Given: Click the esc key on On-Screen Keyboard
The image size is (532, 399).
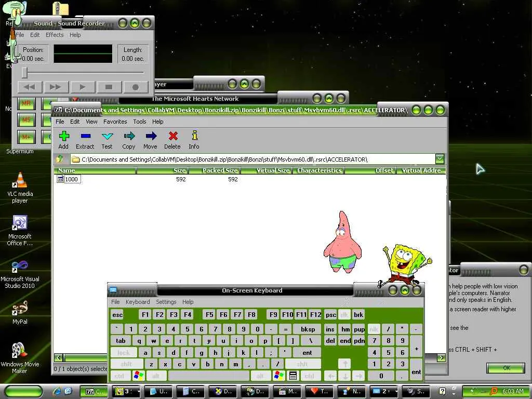Looking at the screenshot, I should [x=117, y=314].
